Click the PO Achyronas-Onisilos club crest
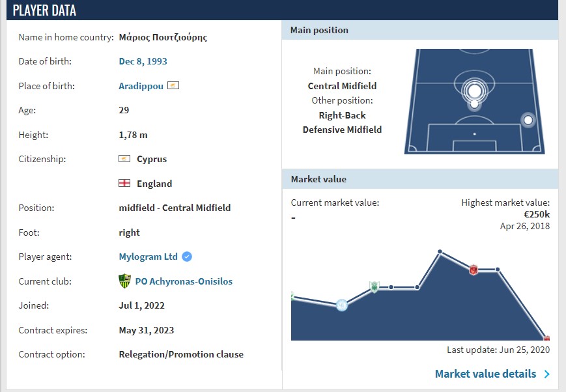566x392 pixels. (125, 281)
